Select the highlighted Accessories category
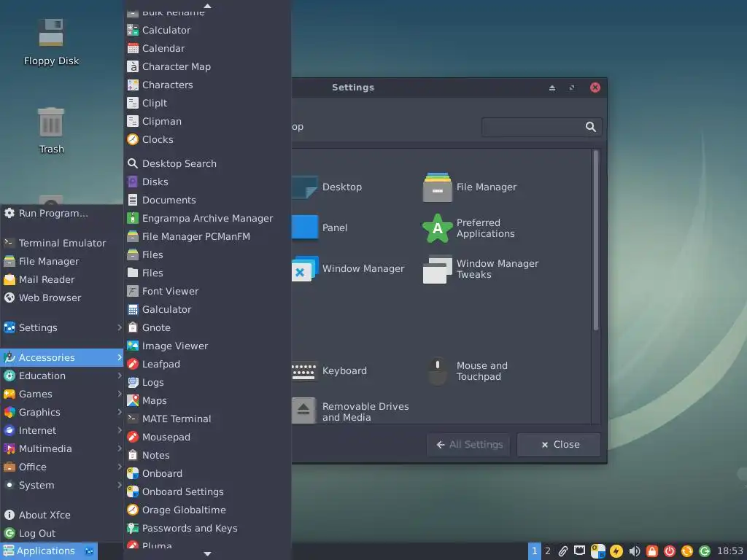747x560 pixels. point(61,357)
